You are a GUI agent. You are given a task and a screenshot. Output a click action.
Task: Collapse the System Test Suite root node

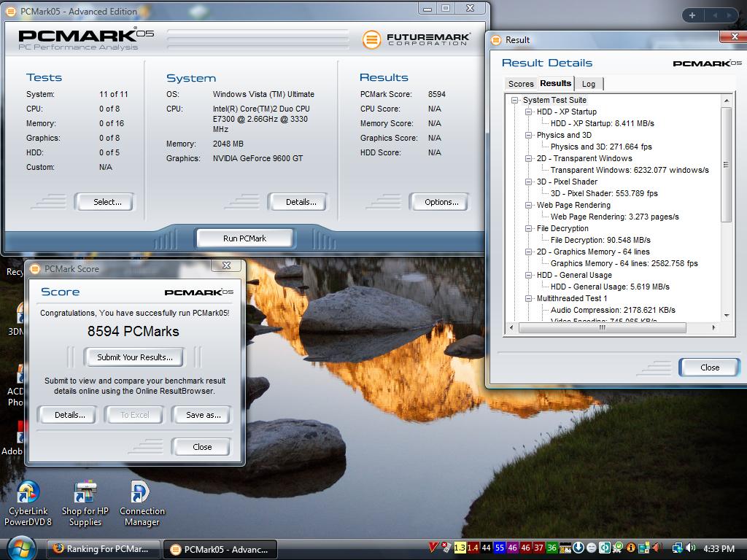[x=514, y=100]
